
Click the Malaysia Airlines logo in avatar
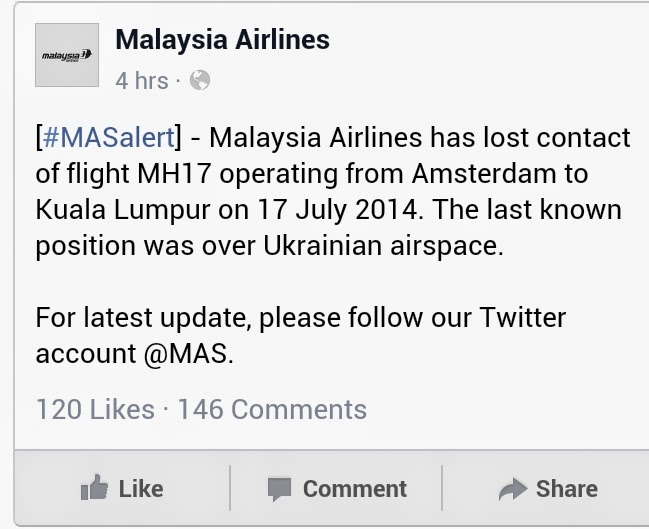tap(67, 55)
